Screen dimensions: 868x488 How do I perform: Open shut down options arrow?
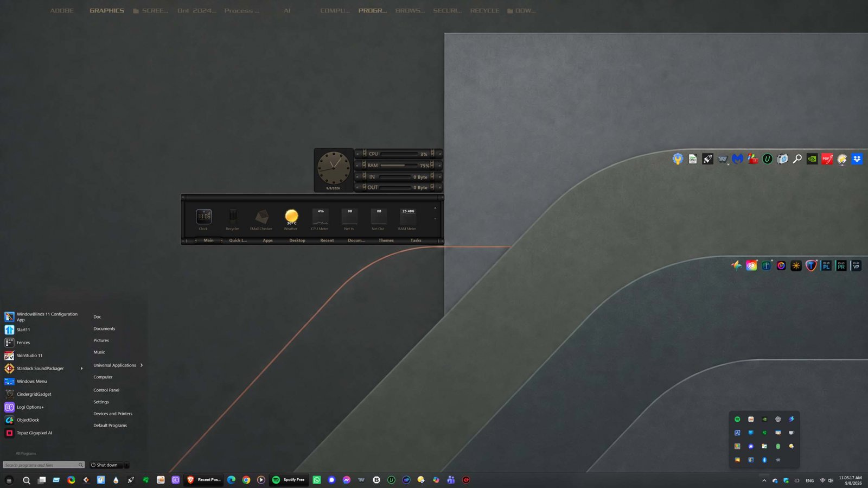(x=126, y=465)
